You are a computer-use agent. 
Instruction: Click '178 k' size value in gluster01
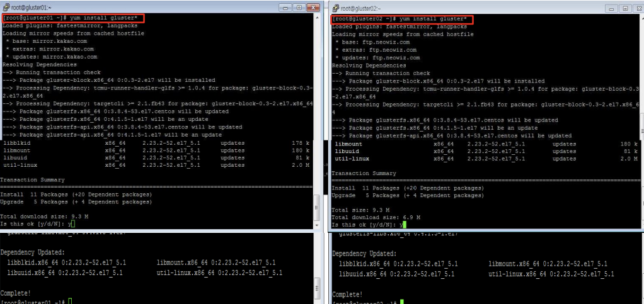coord(301,143)
